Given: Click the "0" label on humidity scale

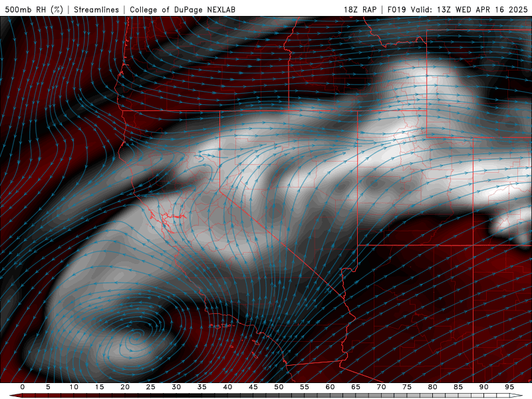Looking at the screenshot, I should [23, 387].
